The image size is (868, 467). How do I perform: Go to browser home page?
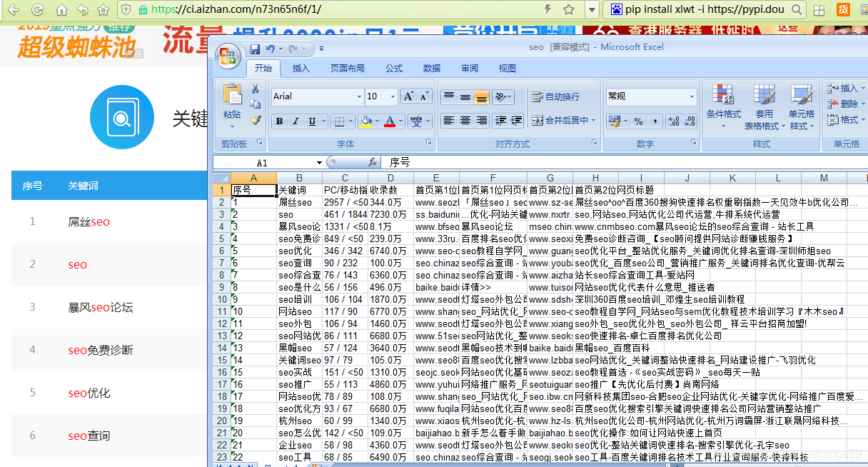[61, 10]
